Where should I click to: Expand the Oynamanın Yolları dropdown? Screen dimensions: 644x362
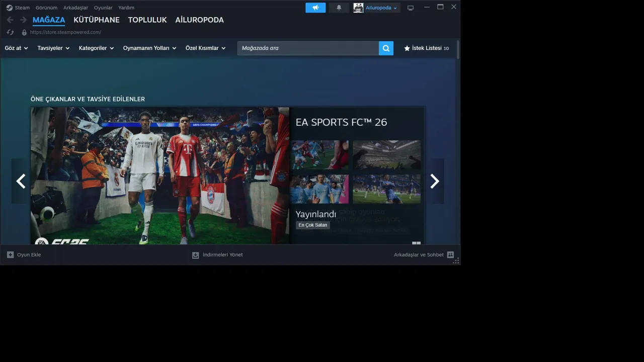[150, 48]
